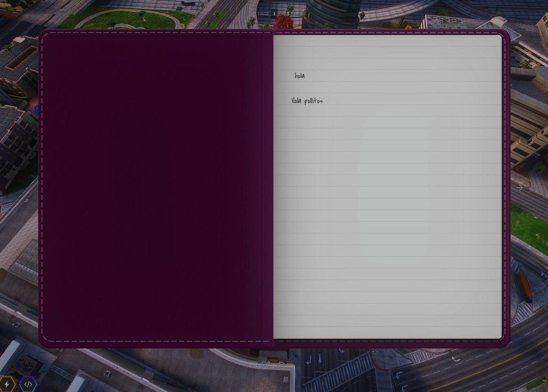The height and width of the screenshot is (392, 548).
Task: Click the total page count "3"
Action: pos(288,14)
